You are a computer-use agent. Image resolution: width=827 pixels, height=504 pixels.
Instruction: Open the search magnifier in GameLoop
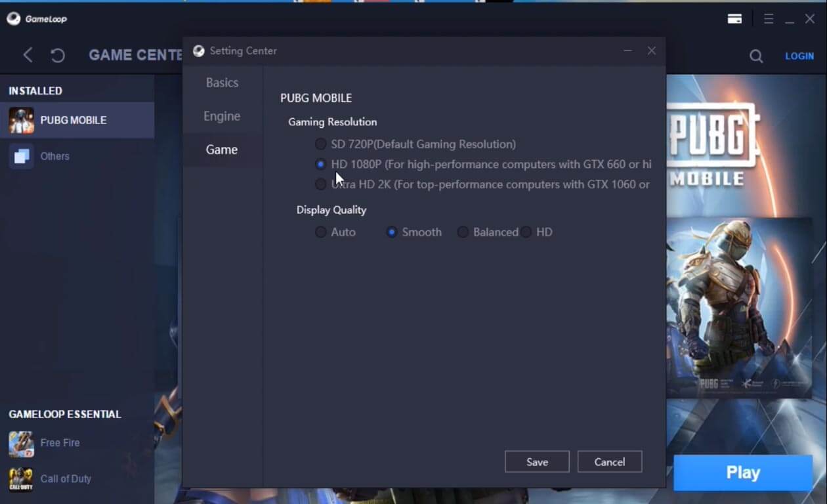tap(756, 56)
